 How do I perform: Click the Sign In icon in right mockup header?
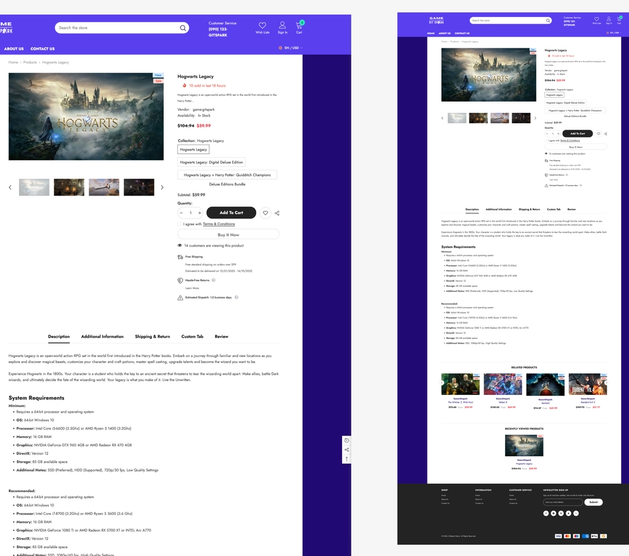click(x=609, y=19)
